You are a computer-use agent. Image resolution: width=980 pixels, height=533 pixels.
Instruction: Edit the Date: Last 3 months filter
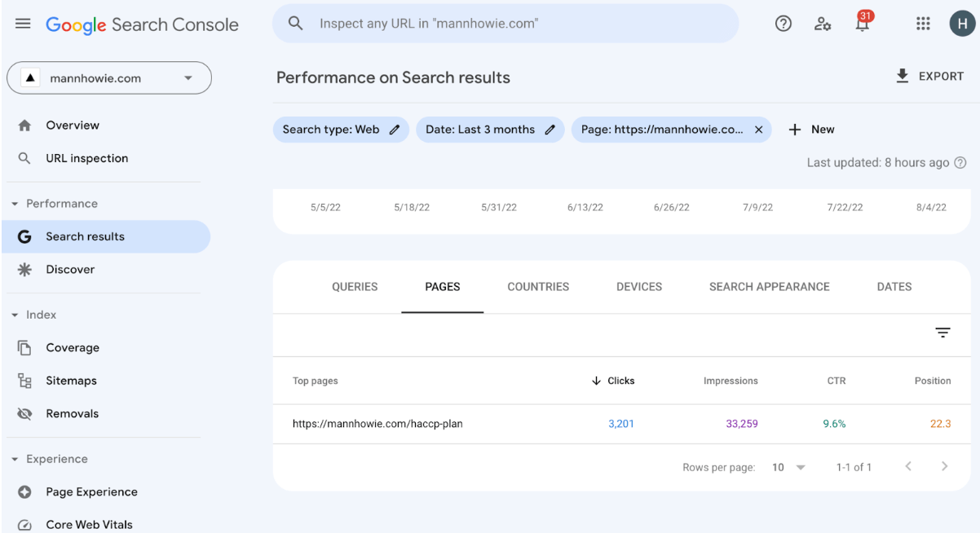pos(550,130)
